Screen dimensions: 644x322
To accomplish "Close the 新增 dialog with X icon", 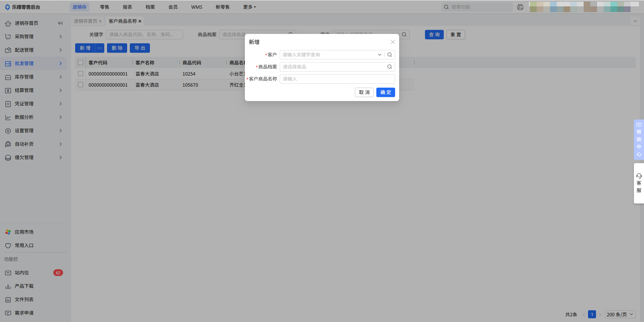I will pyautogui.click(x=393, y=42).
